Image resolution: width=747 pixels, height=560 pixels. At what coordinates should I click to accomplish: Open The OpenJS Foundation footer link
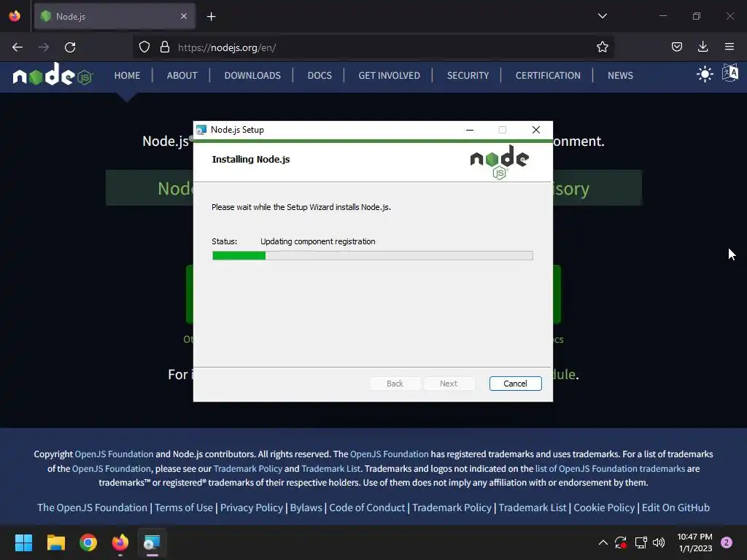click(92, 507)
